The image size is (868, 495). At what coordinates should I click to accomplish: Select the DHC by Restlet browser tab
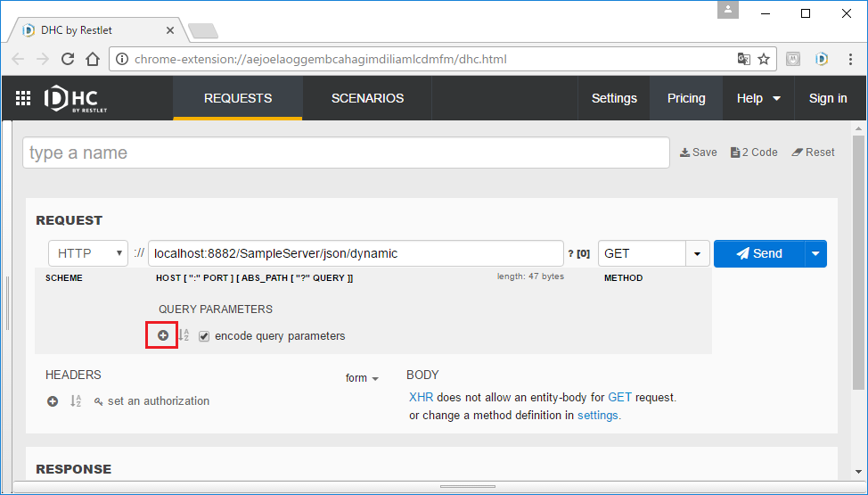99,30
